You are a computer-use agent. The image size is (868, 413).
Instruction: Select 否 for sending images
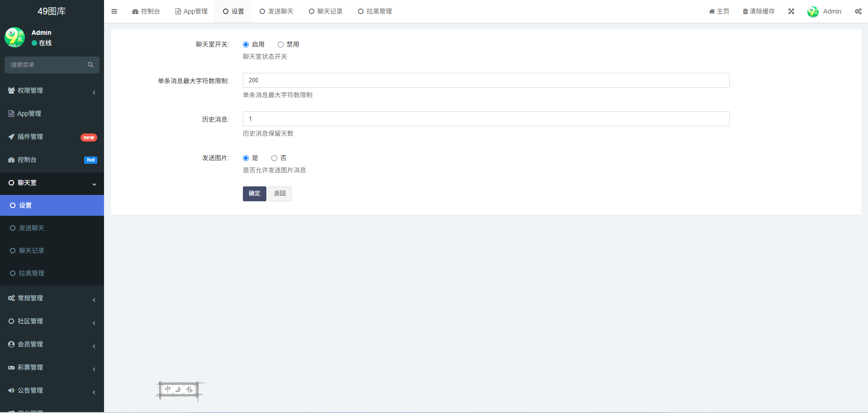274,158
